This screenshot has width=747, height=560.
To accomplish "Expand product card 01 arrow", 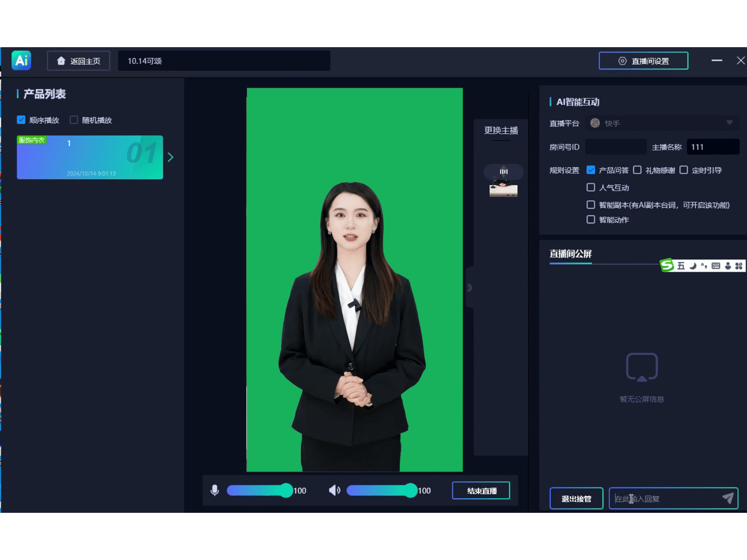I will coord(170,157).
